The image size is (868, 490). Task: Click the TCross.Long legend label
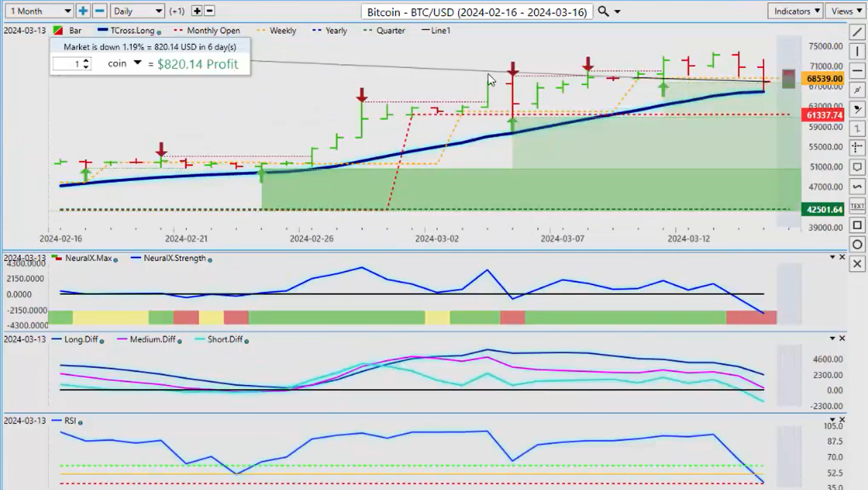(132, 30)
